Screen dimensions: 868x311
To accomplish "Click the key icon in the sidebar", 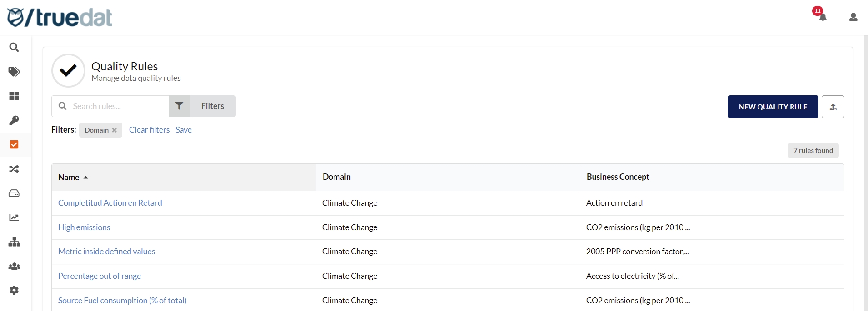I will tap(14, 120).
